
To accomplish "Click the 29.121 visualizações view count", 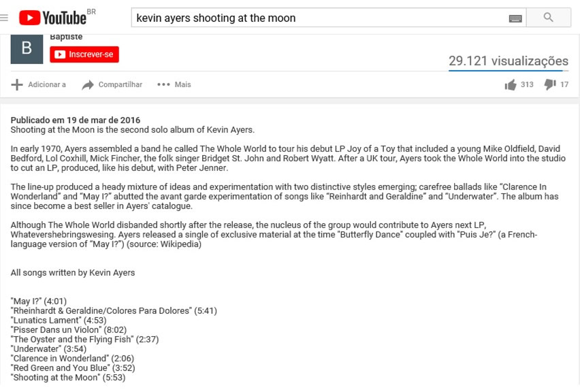I will (x=508, y=61).
